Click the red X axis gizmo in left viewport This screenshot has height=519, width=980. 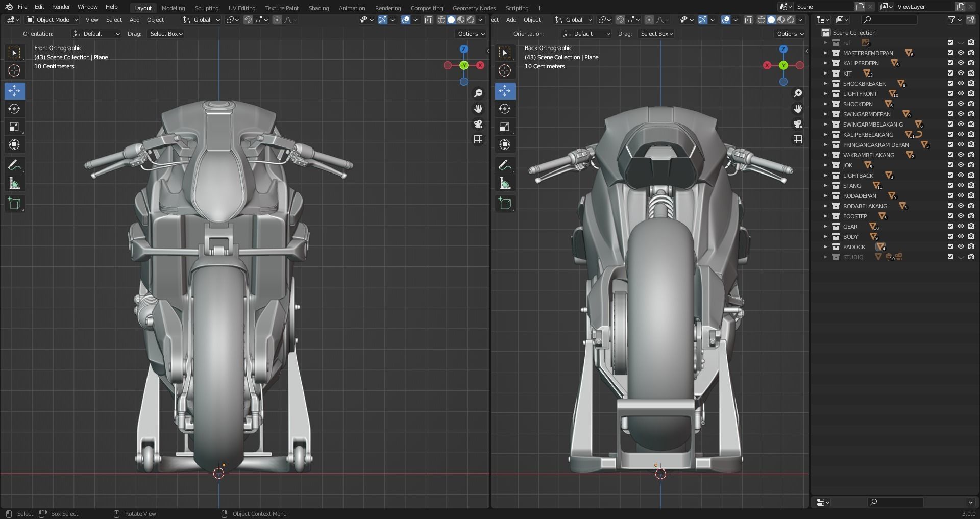click(480, 65)
